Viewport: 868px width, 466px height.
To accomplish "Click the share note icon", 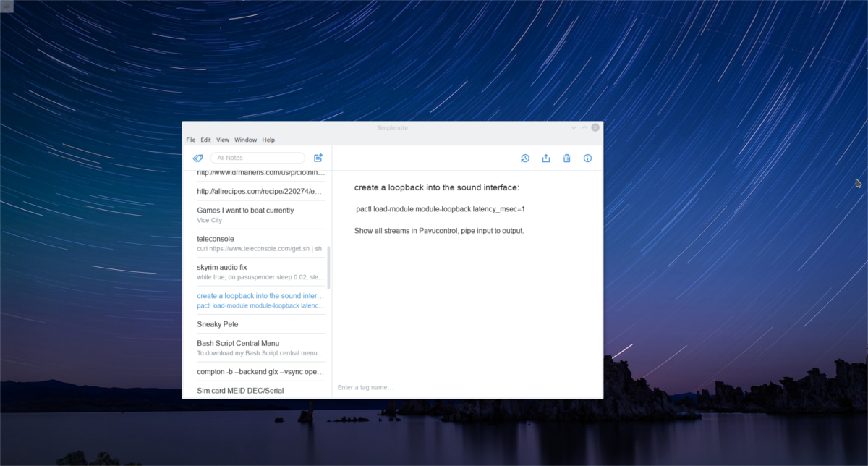I will coord(546,158).
